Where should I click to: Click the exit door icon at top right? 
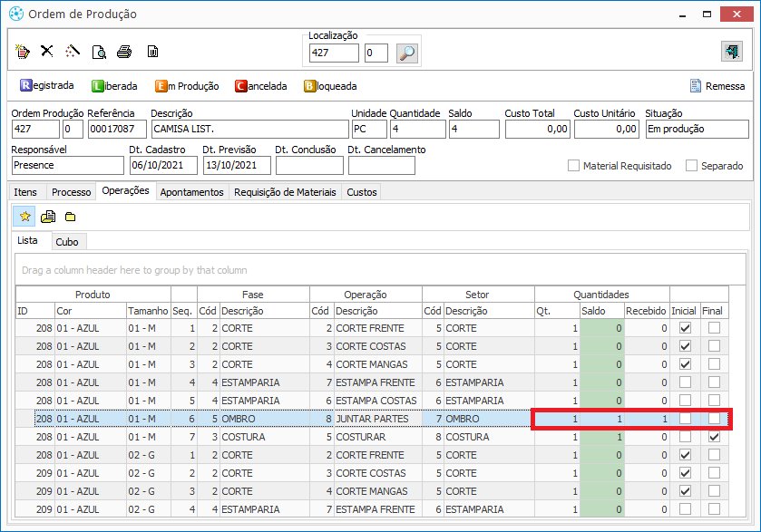coord(731,52)
